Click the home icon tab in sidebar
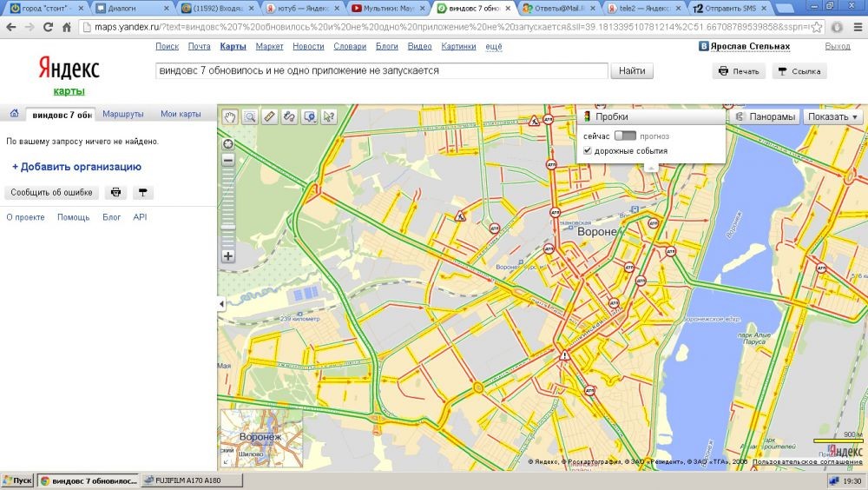 point(14,114)
